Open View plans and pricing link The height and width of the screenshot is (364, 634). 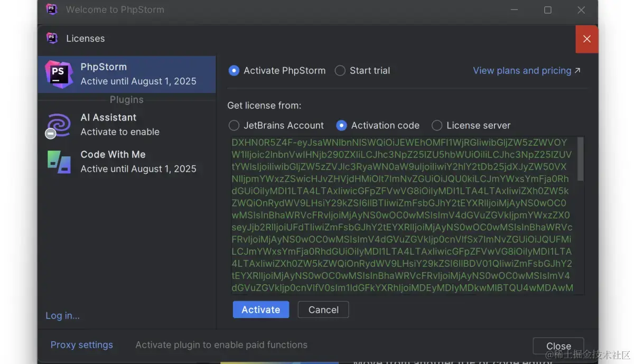(x=527, y=70)
